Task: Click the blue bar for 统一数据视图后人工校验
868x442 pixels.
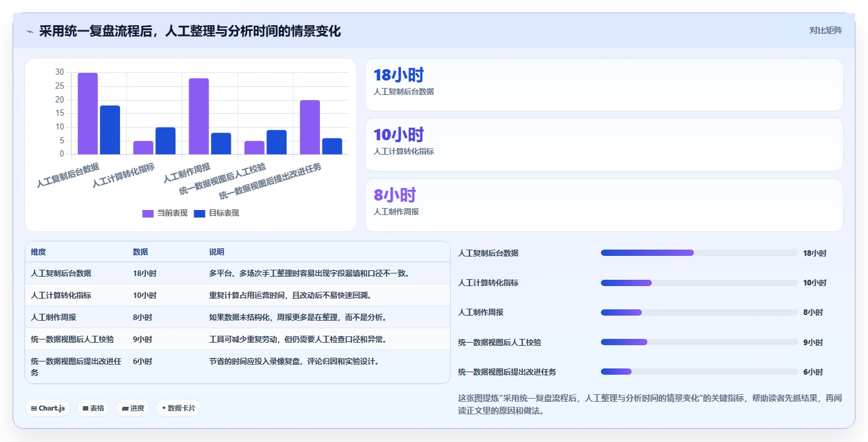Action: click(277, 142)
